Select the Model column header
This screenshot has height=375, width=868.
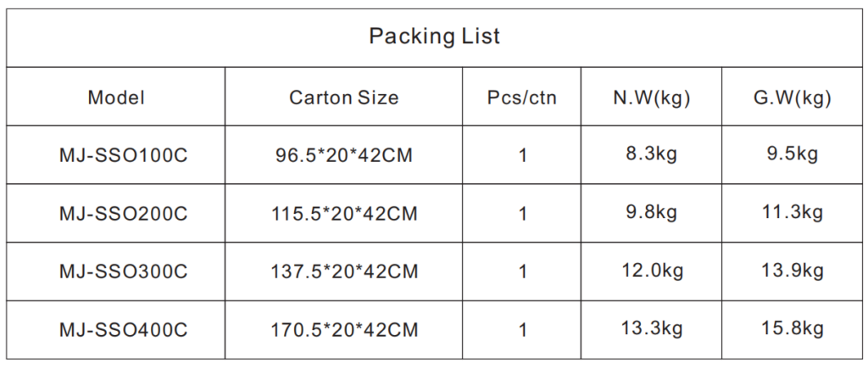116,98
